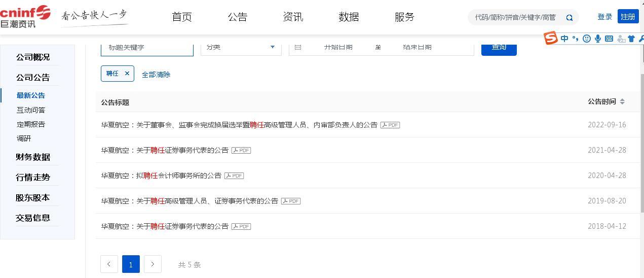Open 2021 announcement 关于聘任证券事务代表的公告

(165, 150)
